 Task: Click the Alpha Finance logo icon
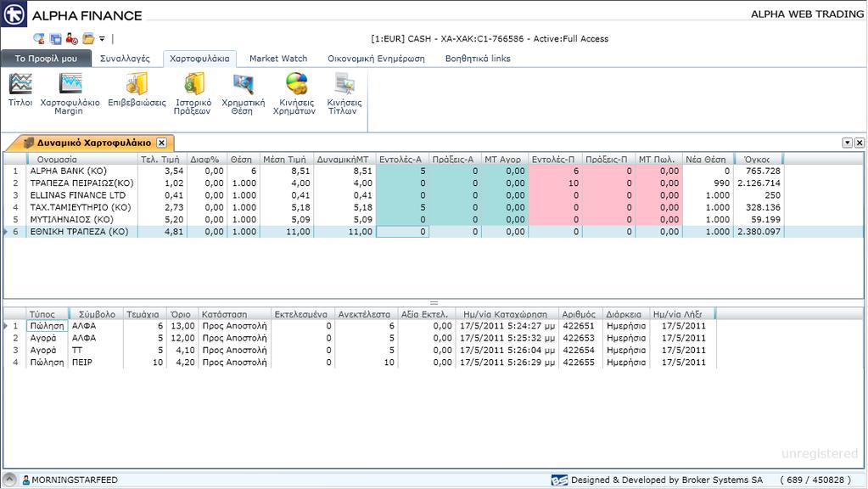pyautogui.click(x=14, y=14)
